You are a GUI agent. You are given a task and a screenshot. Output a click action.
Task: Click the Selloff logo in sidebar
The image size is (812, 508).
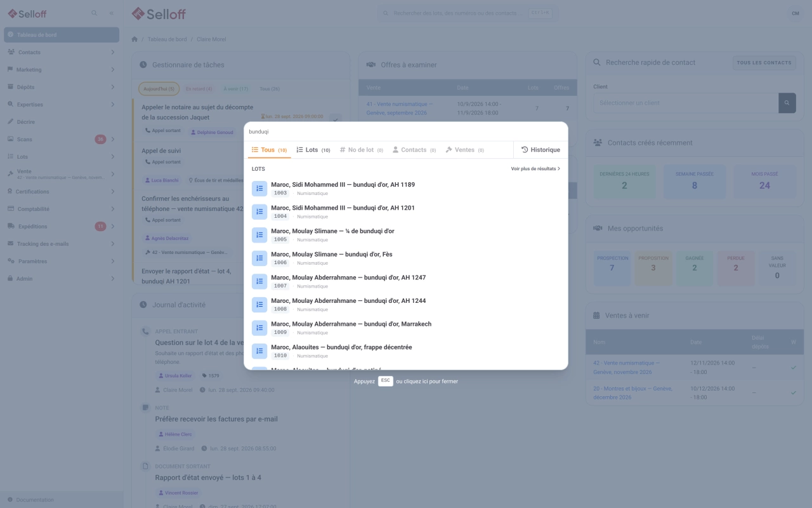27,13
